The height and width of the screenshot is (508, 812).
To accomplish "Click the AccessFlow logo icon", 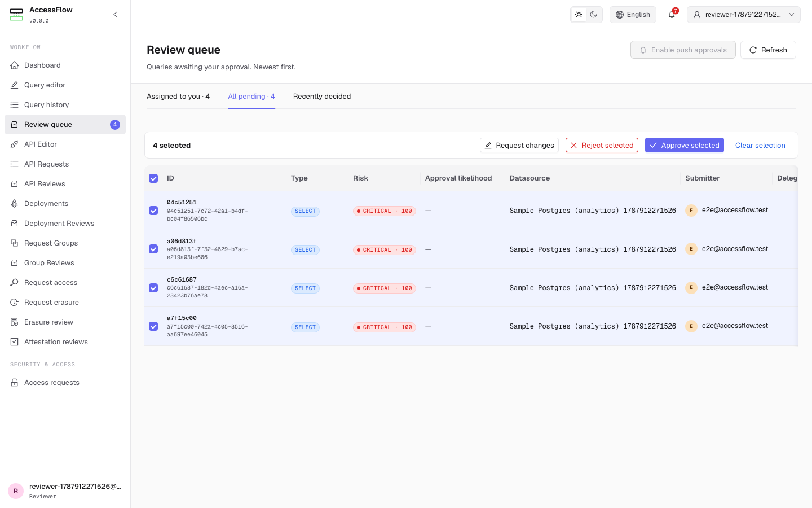I will coord(16,15).
